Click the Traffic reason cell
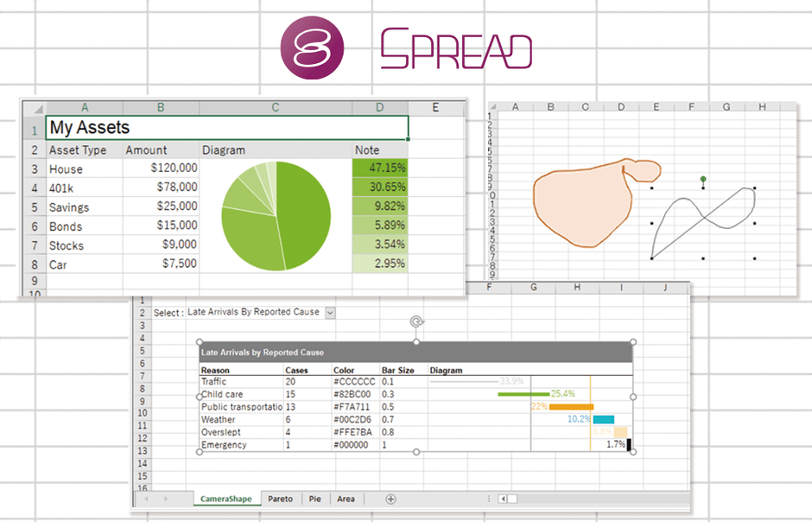Screen dimensions: 812x522 click(241, 382)
